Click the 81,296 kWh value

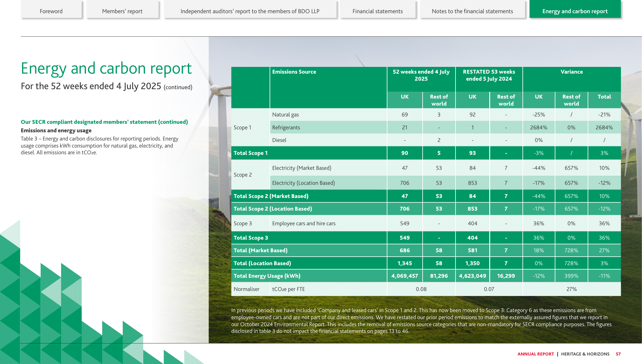[x=439, y=276]
